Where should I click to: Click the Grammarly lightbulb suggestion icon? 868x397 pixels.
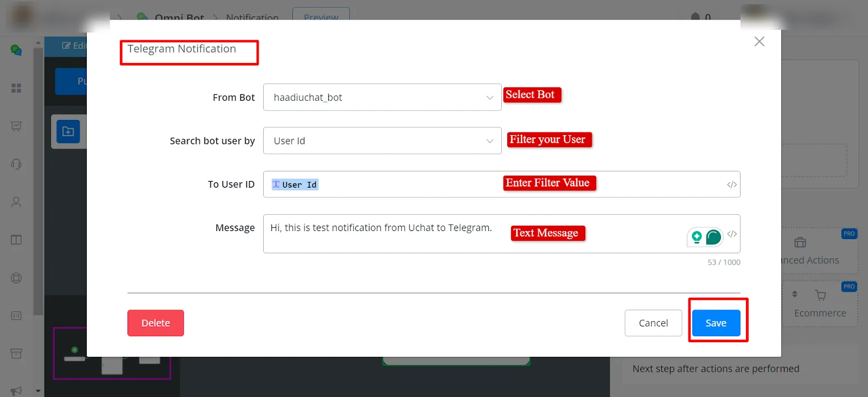pos(697,236)
